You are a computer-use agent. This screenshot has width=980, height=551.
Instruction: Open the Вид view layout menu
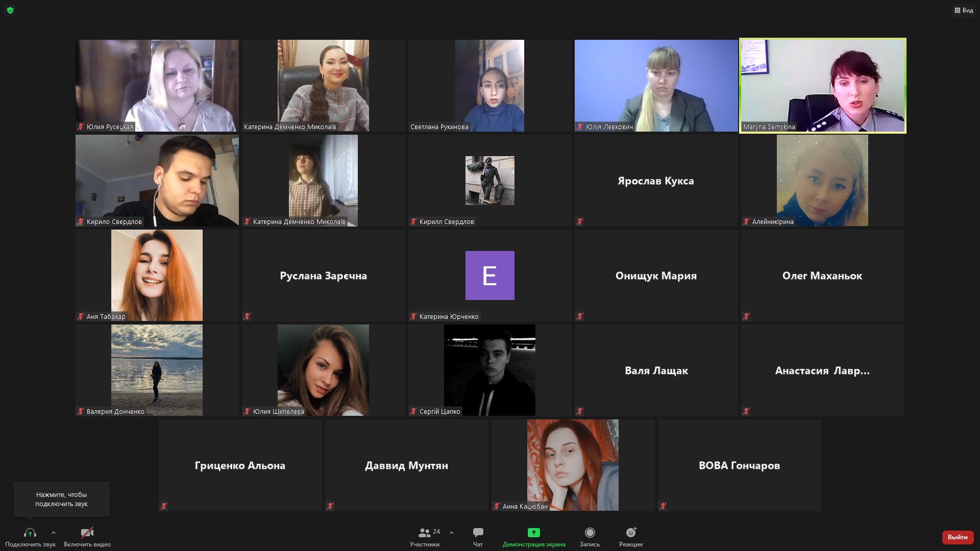[964, 10]
